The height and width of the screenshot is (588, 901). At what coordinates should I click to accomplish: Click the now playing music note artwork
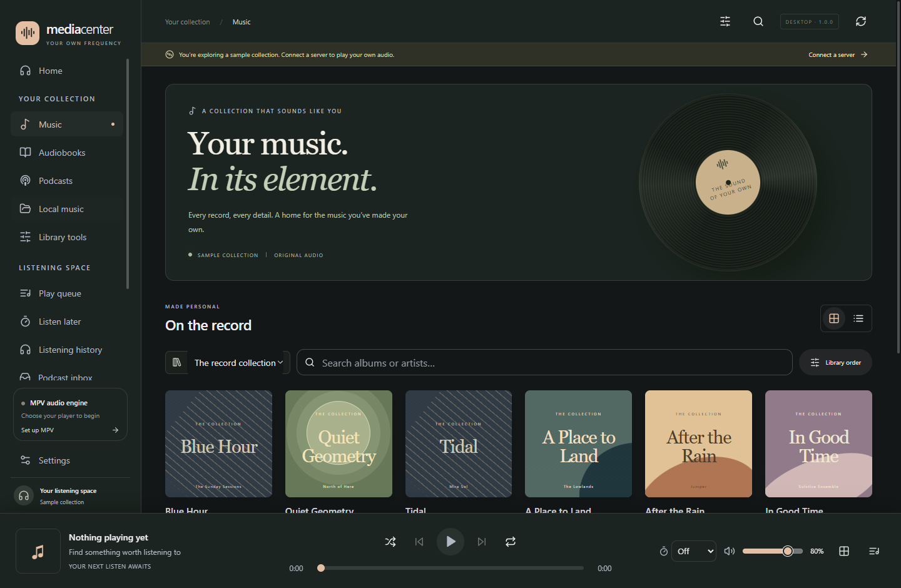point(38,551)
